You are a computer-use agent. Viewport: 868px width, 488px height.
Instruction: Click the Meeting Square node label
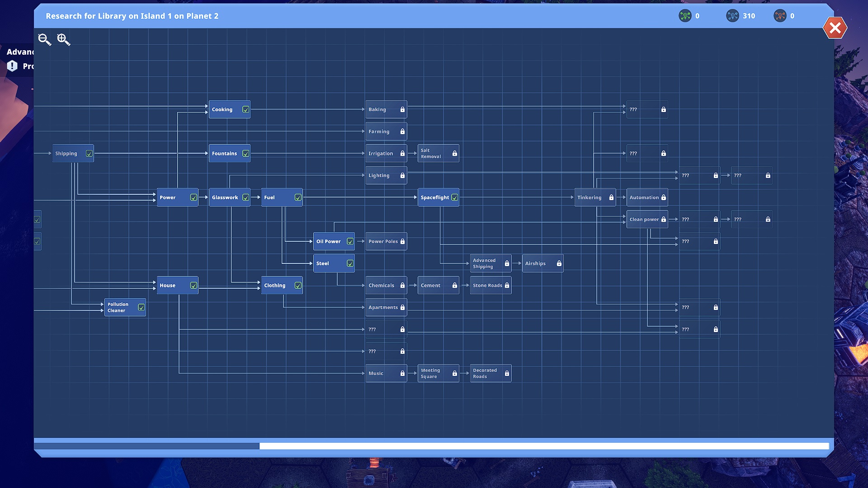(x=430, y=373)
